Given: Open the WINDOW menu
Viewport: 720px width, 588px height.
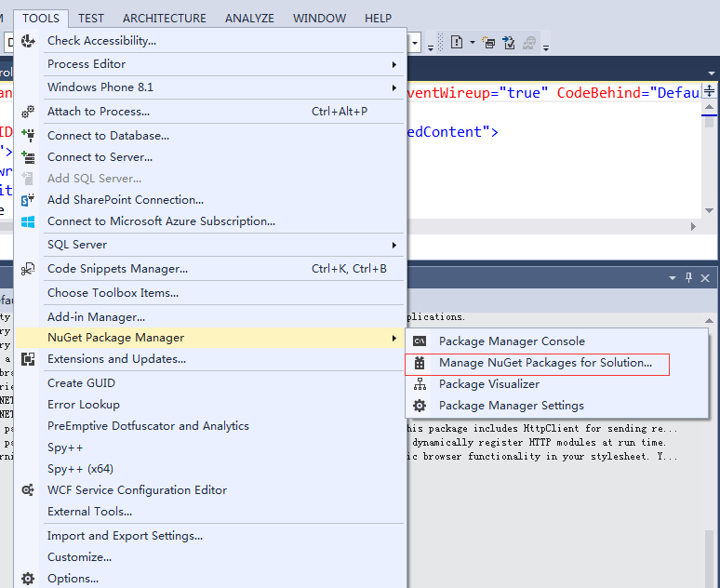Looking at the screenshot, I should [320, 19].
